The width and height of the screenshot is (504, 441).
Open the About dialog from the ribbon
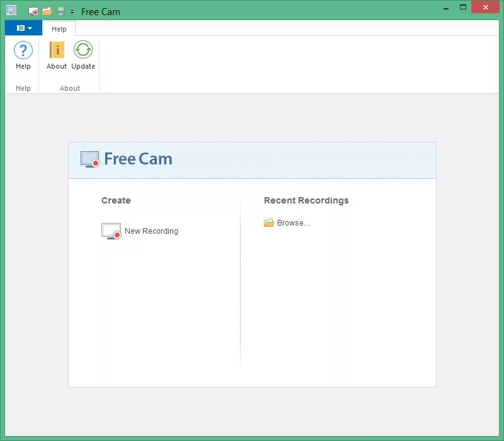(x=57, y=55)
